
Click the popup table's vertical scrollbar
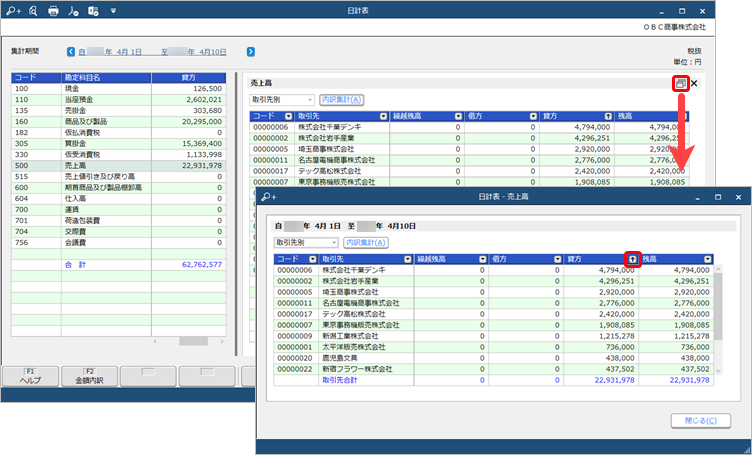coord(718,307)
